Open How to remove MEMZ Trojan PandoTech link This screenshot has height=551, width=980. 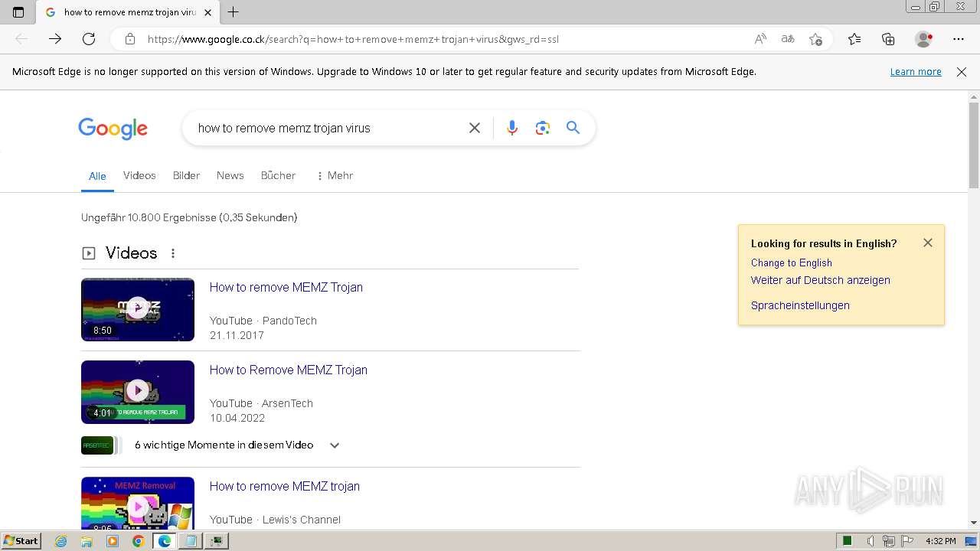tap(286, 287)
